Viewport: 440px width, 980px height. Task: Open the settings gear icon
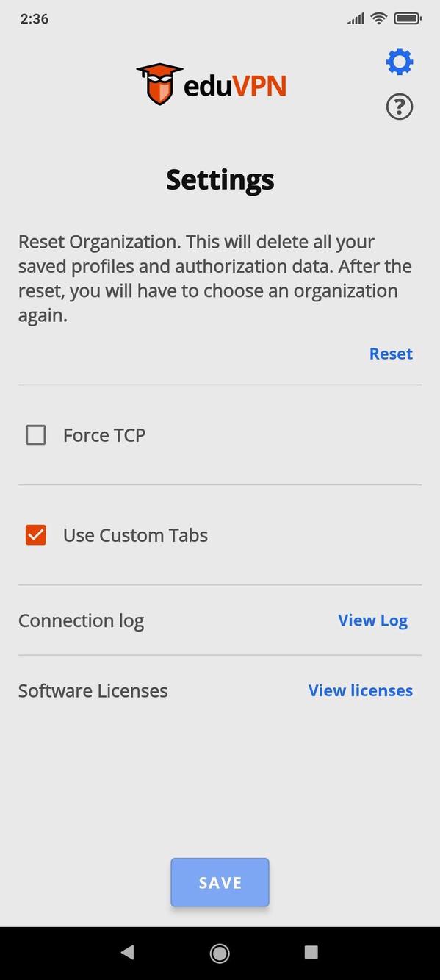pos(400,61)
